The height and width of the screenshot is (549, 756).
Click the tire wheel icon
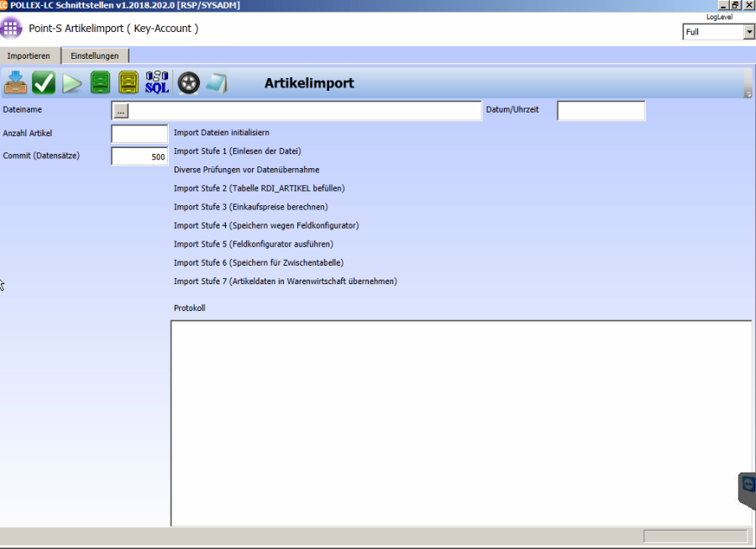point(188,83)
